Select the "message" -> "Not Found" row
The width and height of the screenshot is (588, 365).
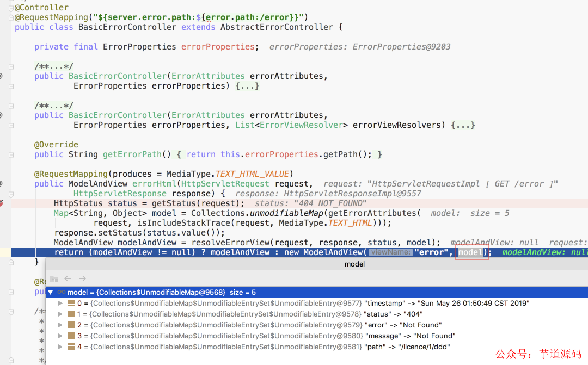point(317,336)
